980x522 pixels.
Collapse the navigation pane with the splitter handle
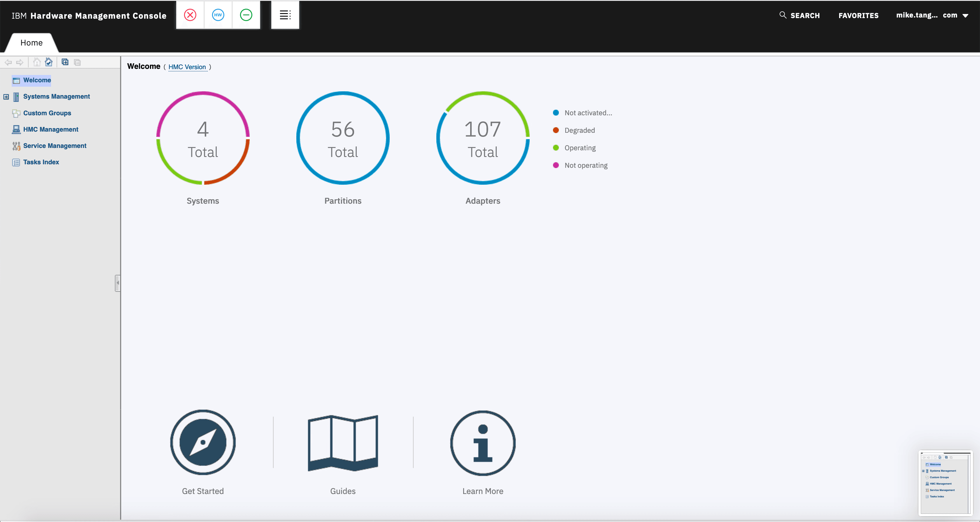tap(118, 283)
